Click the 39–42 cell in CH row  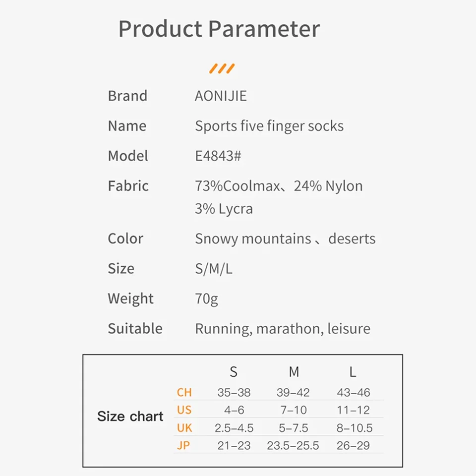[293, 393]
